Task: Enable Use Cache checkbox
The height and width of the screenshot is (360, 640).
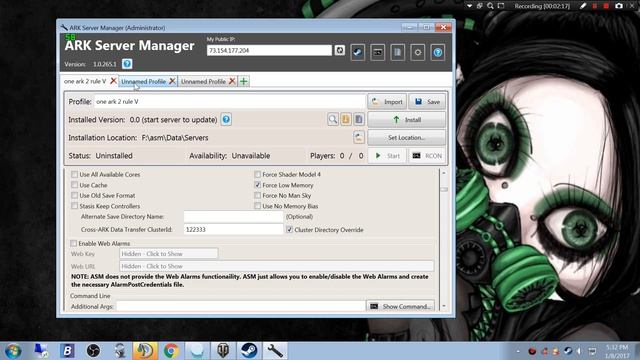Action: pyautogui.click(x=74, y=185)
